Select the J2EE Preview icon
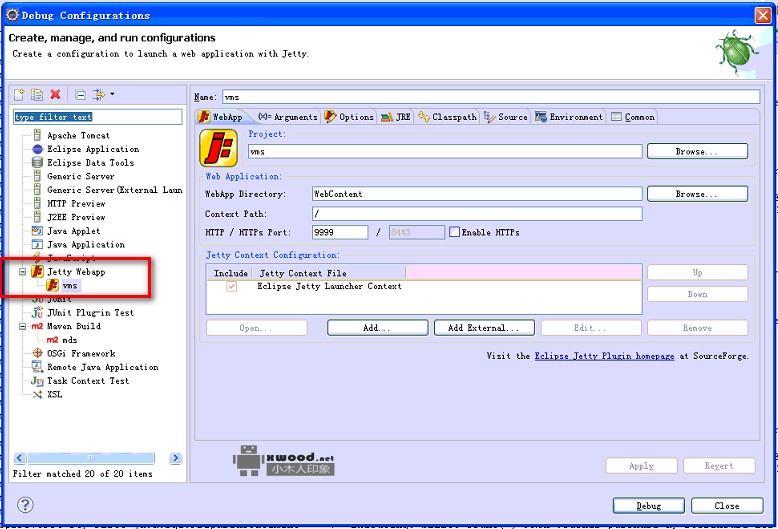 [x=37, y=217]
